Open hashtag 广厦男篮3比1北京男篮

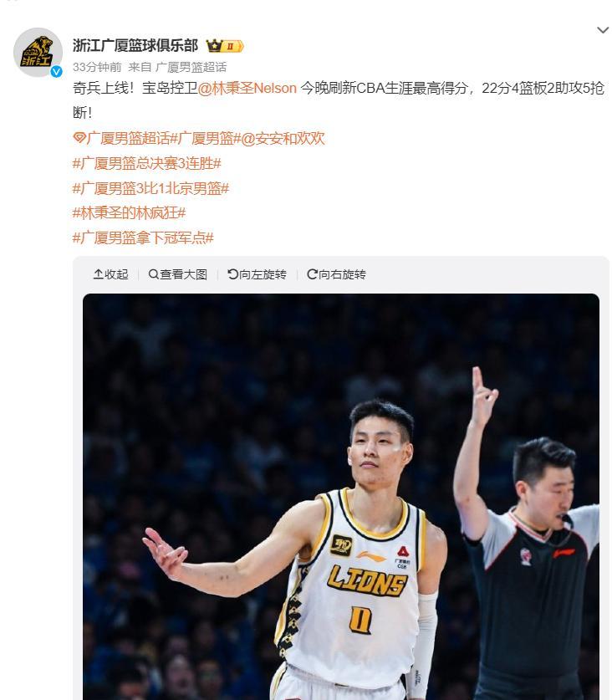coord(150,188)
